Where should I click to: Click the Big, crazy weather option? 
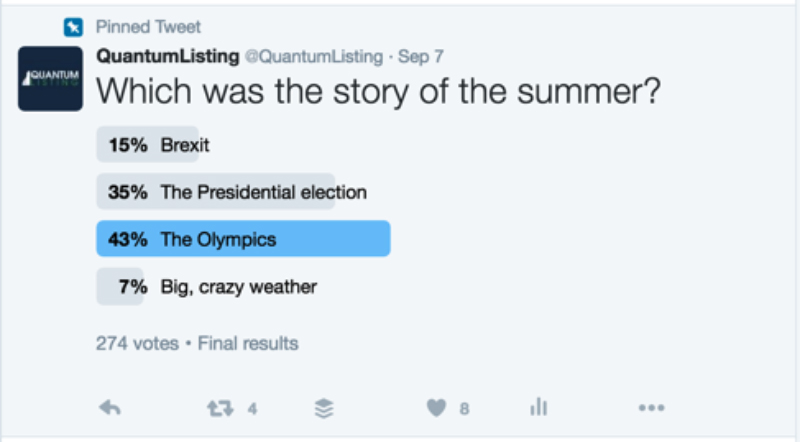238,287
